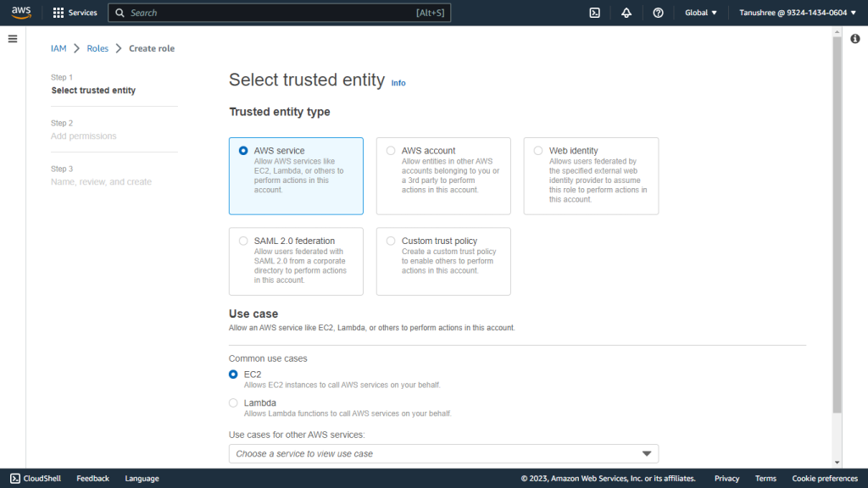Toggle the hamburger side navigation menu

click(13, 39)
